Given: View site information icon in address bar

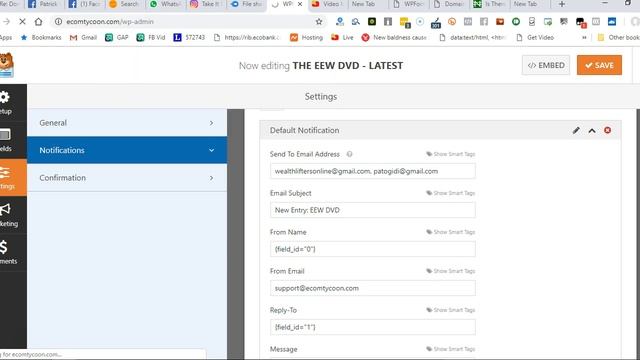Looking at the screenshot, I should pos(58,22).
